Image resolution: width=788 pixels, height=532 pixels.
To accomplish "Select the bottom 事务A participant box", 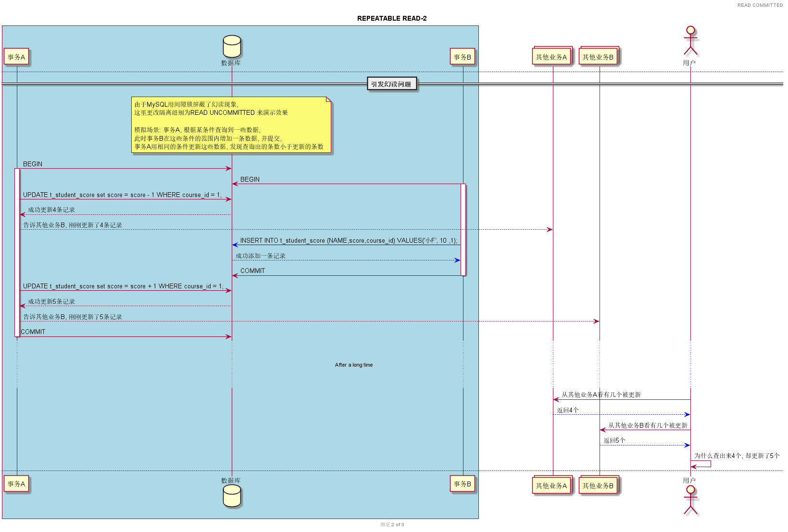I will click(16, 484).
